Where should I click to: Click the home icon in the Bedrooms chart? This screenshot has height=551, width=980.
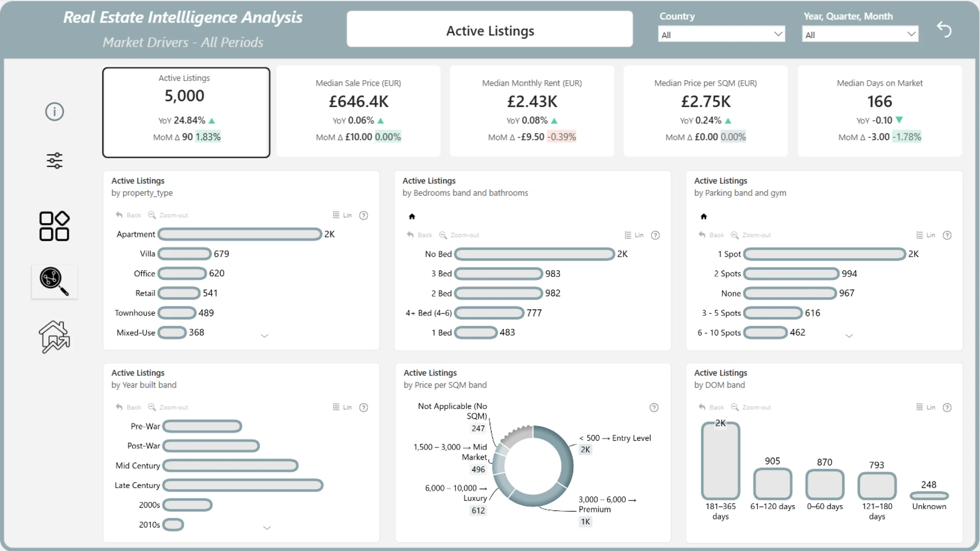412,216
